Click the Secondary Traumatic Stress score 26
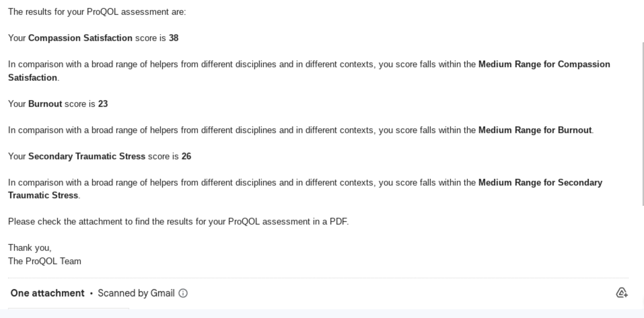The image size is (644, 318). point(186,156)
